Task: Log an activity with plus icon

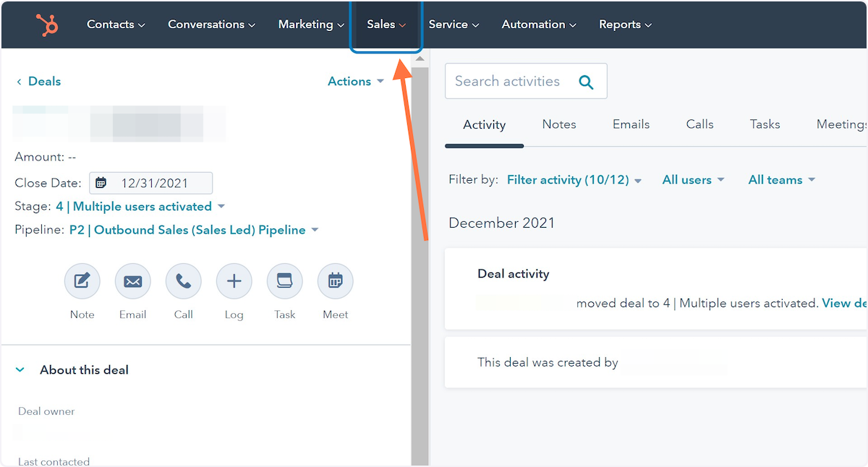Action: (234, 281)
